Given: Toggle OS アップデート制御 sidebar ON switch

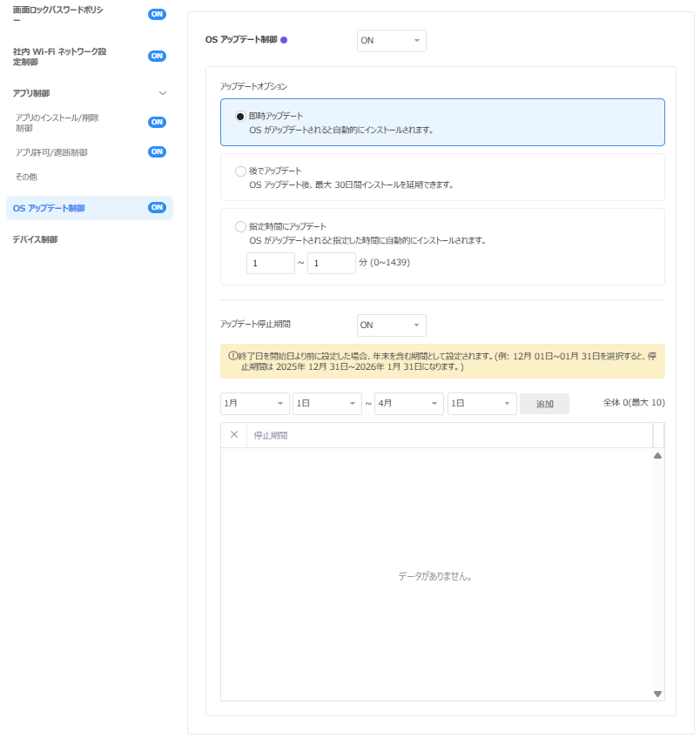Looking at the screenshot, I should [157, 207].
